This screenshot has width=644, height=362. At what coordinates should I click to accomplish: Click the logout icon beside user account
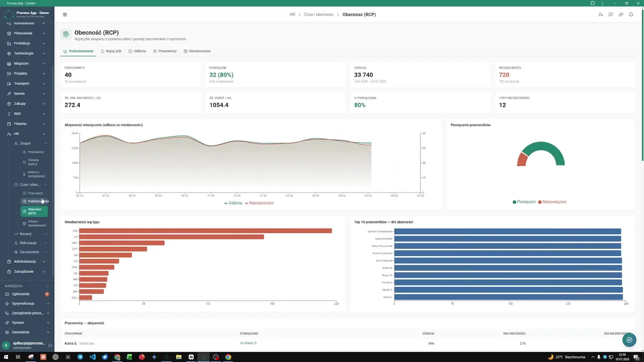[50, 345]
